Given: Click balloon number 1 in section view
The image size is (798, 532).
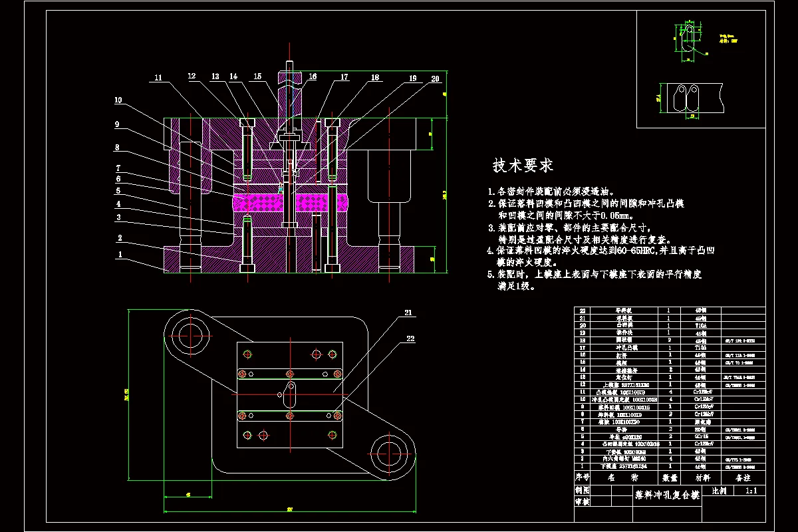Looking at the screenshot, I should pos(120,253).
